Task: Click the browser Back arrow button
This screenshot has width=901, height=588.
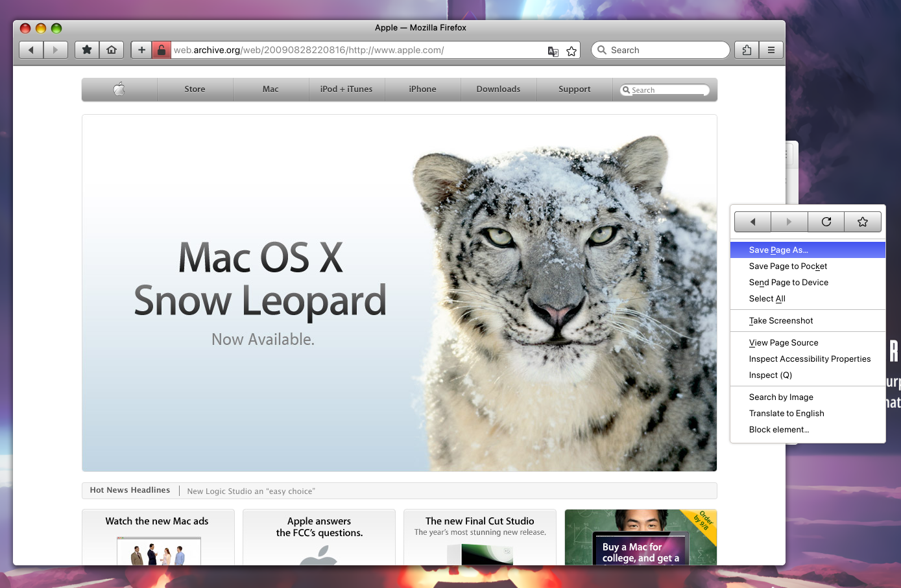Action: [30, 50]
